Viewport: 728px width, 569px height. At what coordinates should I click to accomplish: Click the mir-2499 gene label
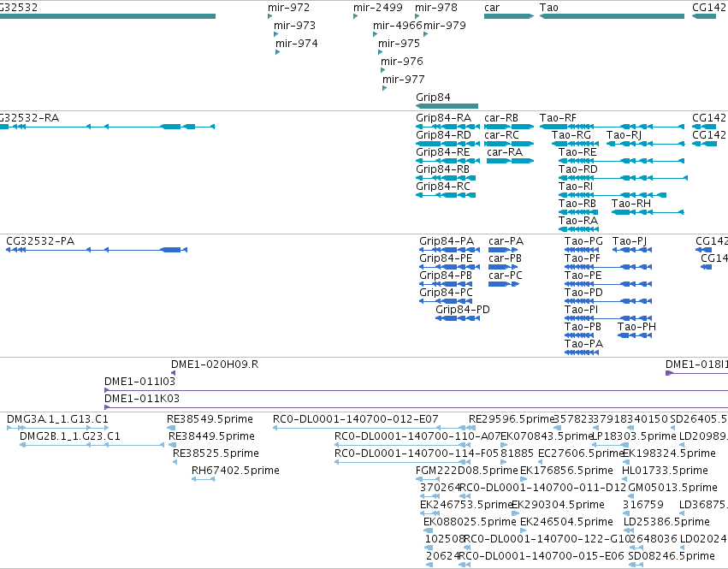click(x=377, y=8)
